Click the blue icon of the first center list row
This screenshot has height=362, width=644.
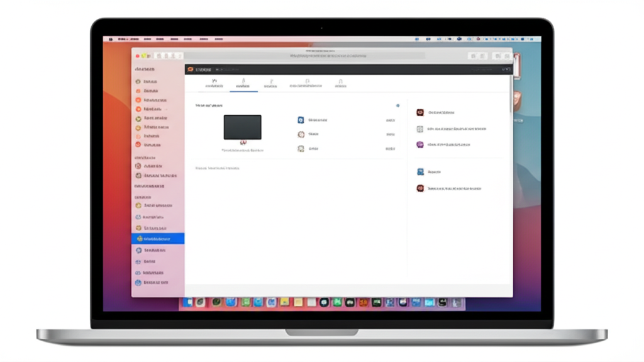pos(301,120)
